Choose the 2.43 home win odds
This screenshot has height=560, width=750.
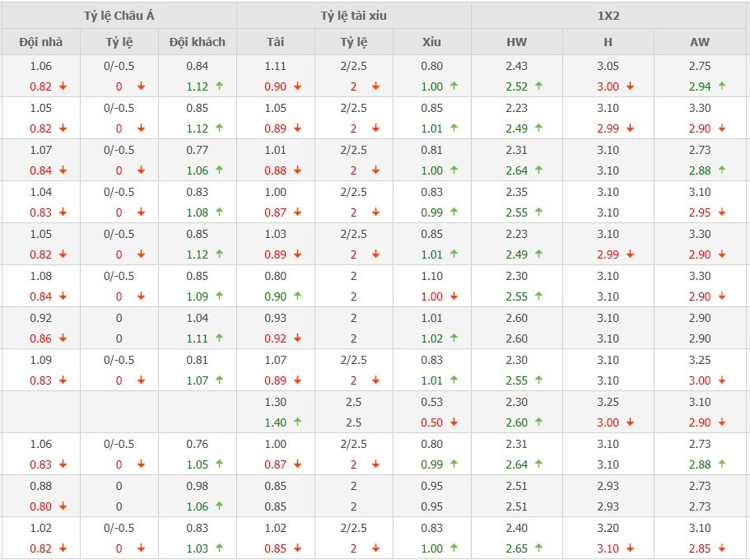pos(517,66)
